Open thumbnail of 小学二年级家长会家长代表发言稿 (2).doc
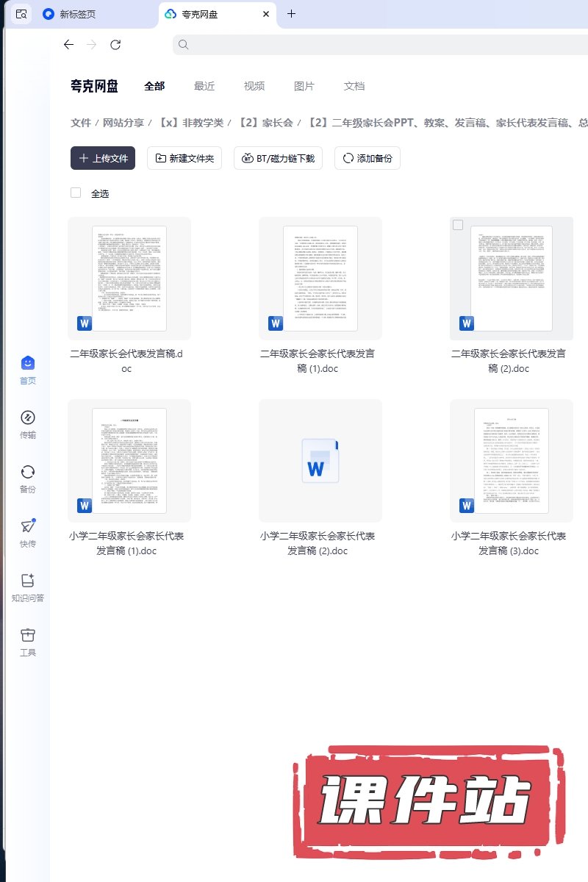The height and width of the screenshot is (882, 588). coord(320,461)
